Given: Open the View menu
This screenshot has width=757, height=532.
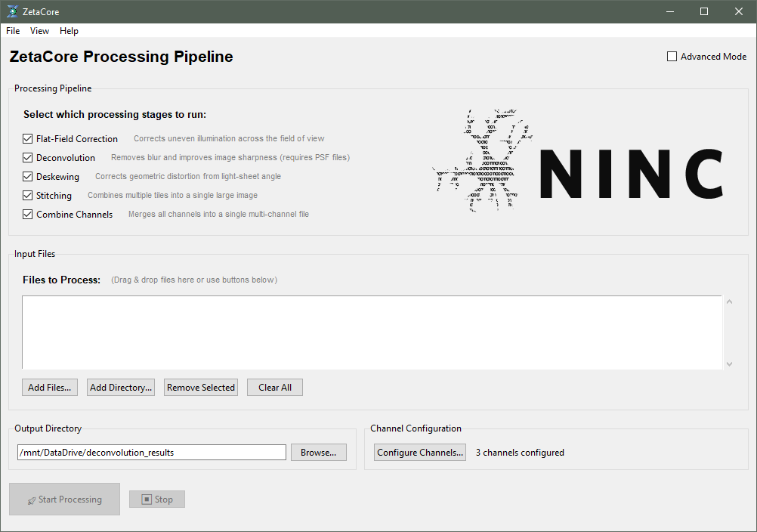Looking at the screenshot, I should [x=39, y=31].
